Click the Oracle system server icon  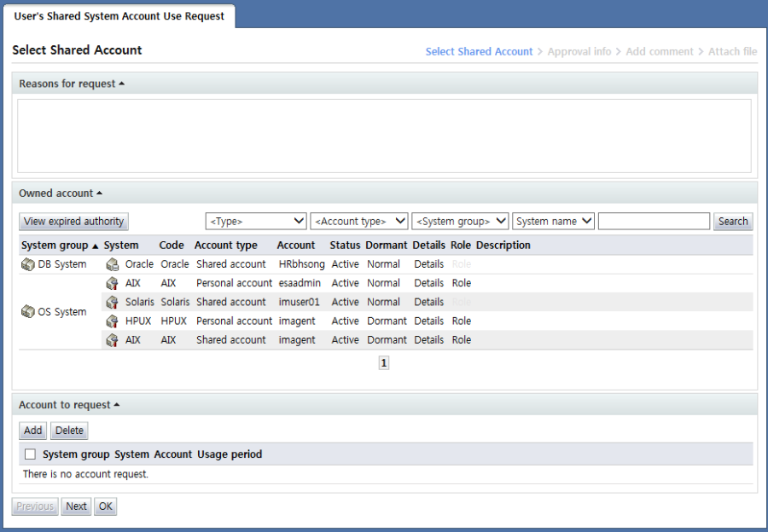coord(112,264)
